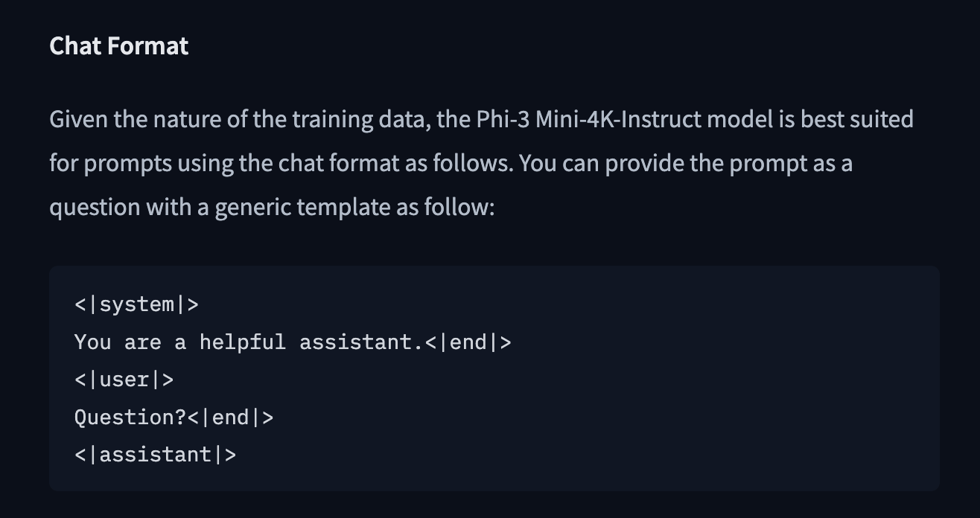Click the <|assistant|> token line
The image size is (980, 518).
pos(155,455)
